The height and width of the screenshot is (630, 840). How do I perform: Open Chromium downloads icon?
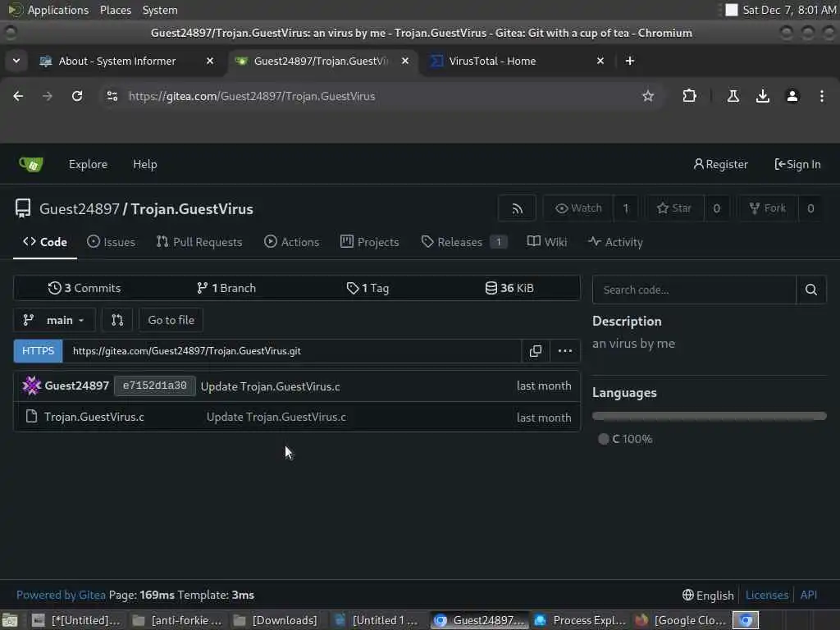tap(762, 96)
